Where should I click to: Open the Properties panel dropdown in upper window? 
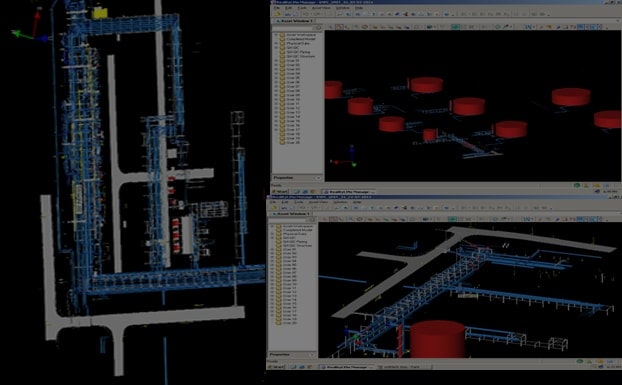[x=318, y=178]
